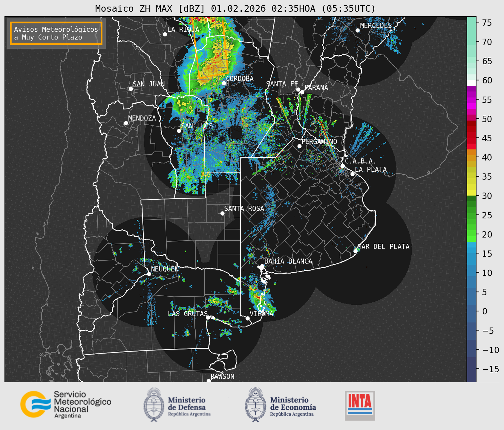Click the Ministerio de Defensa coat of arms
The height and width of the screenshot is (430, 504).
[x=154, y=405]
